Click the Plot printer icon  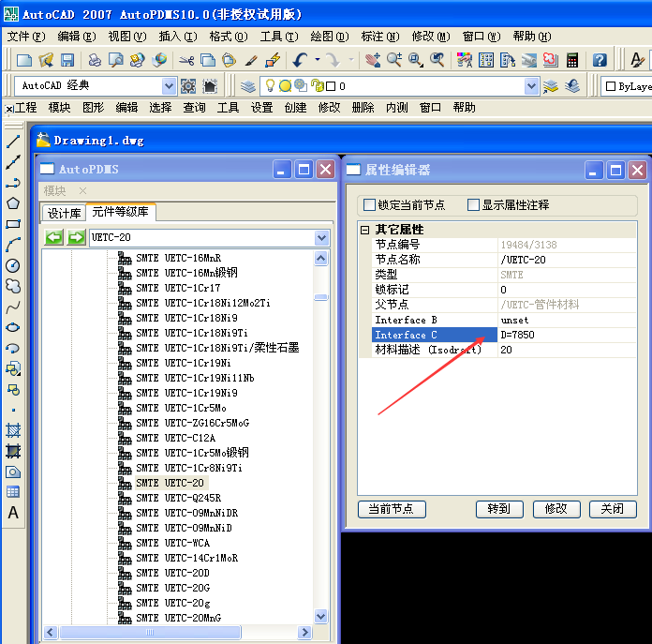95,60
